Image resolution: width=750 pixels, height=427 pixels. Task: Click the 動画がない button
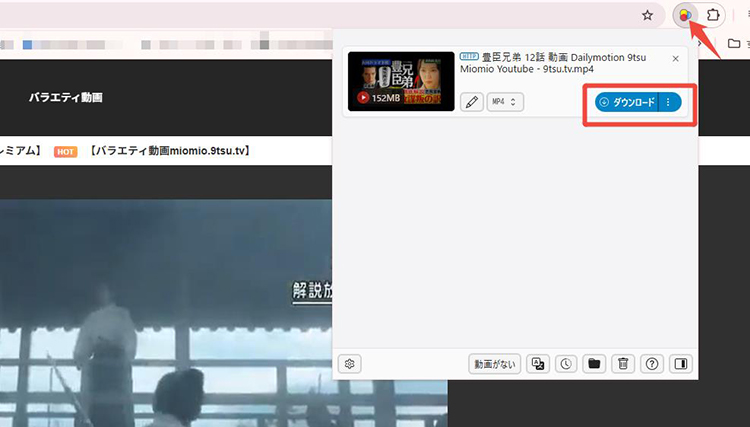495,364
